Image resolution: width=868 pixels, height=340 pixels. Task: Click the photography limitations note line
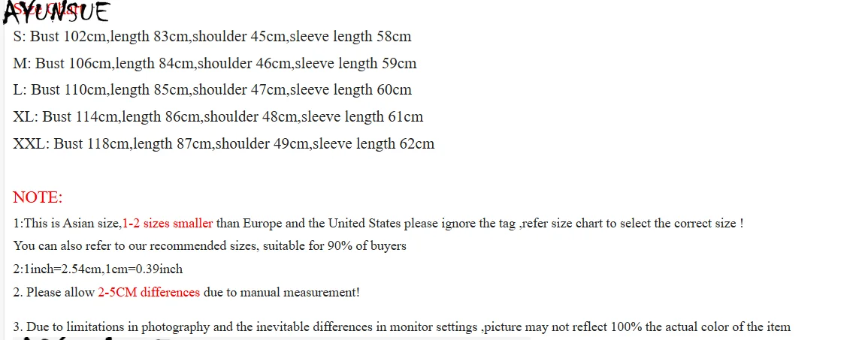click(402, 326)
